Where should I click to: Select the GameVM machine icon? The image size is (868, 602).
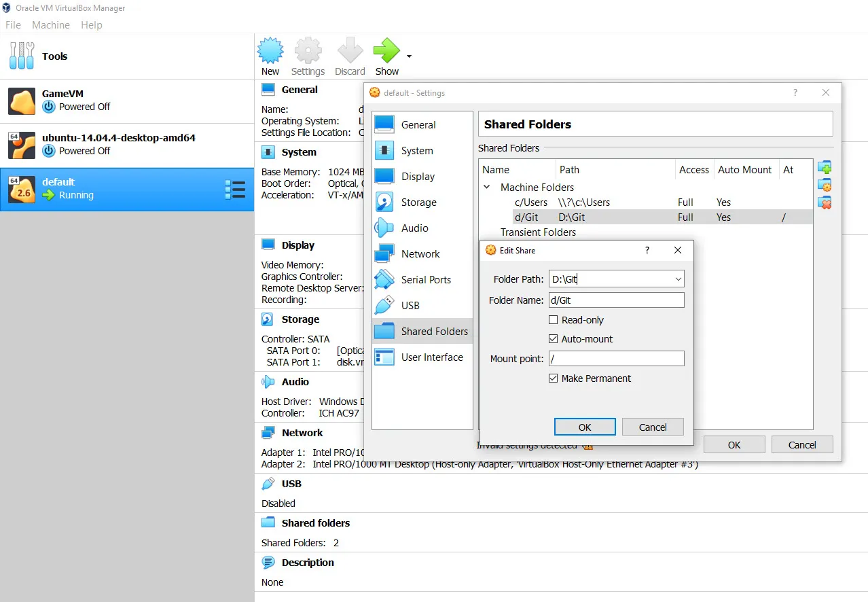coord(22,101)
